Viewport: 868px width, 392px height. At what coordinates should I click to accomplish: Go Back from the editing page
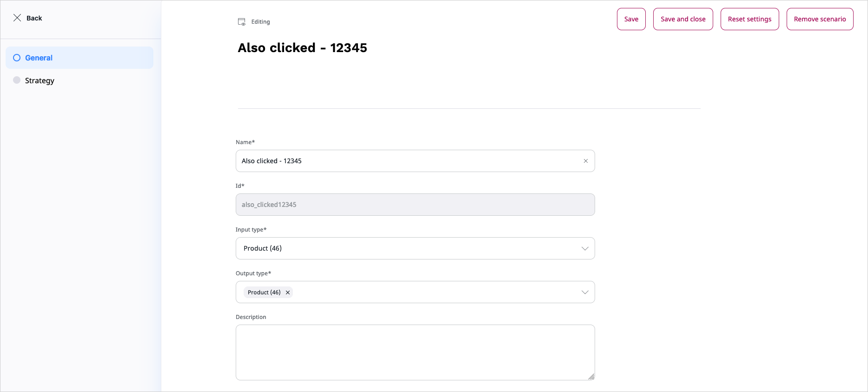34,18
